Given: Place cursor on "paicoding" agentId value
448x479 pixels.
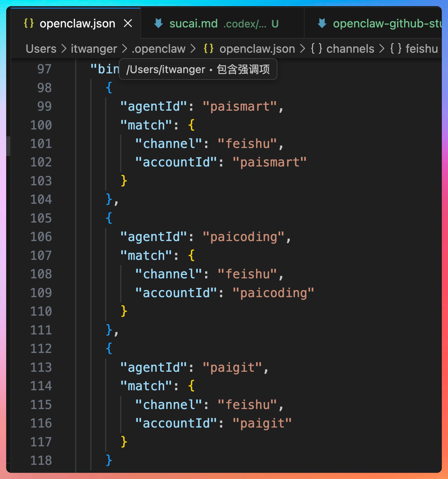Looking at the screenshot, I should coord(244,237).
